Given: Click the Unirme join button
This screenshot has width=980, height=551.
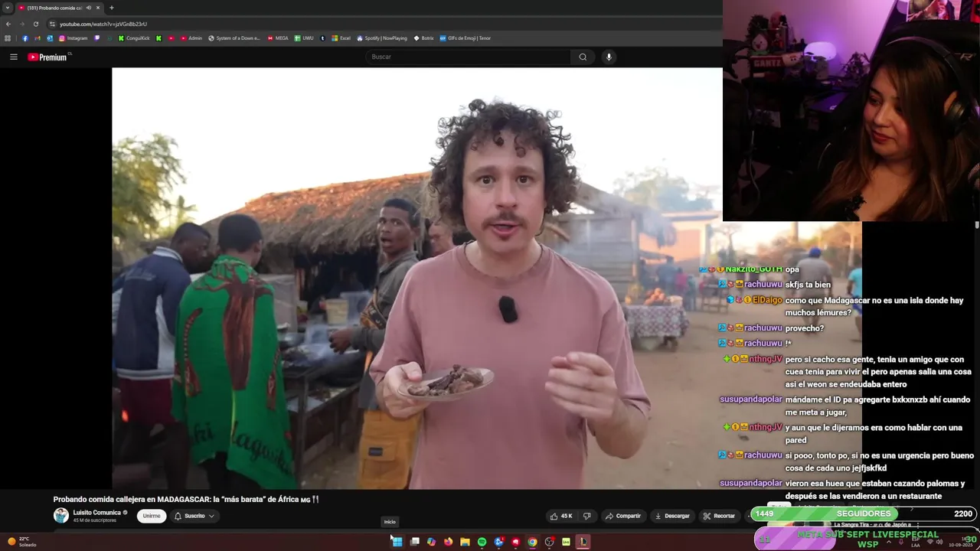Looking at the screenshot, I should (152, 516).
